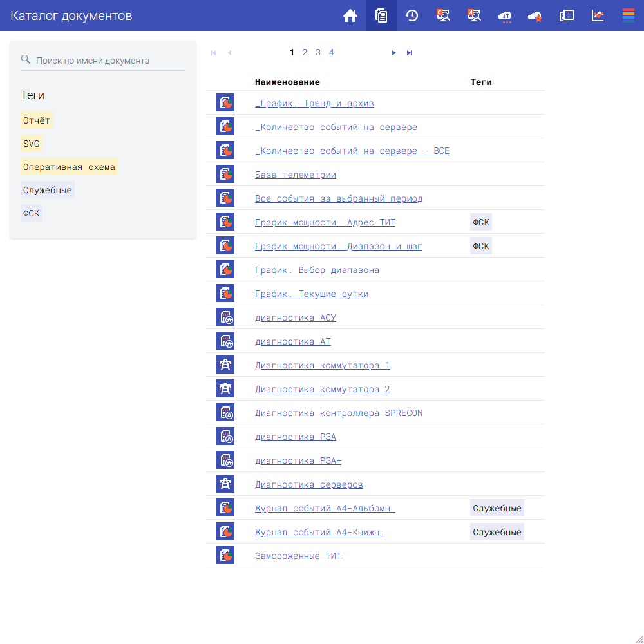Click the document name search field

109,61
